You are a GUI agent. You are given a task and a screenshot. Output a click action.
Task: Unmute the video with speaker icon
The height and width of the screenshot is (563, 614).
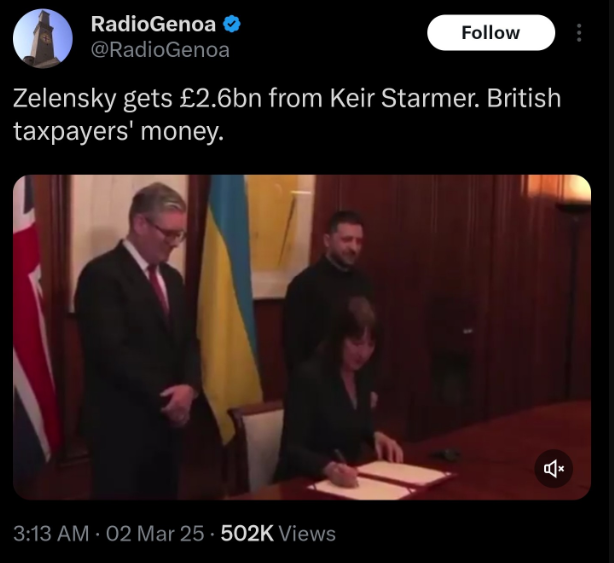coord(554,468)
